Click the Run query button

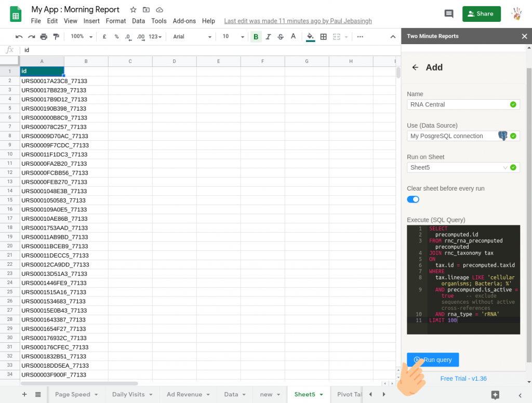(x=433, y=359)
